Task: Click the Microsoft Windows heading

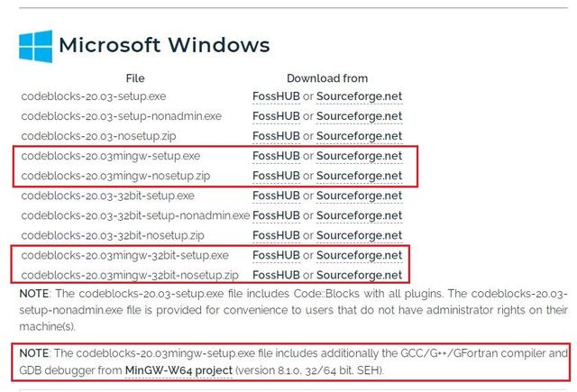Action: click(164, 45)
